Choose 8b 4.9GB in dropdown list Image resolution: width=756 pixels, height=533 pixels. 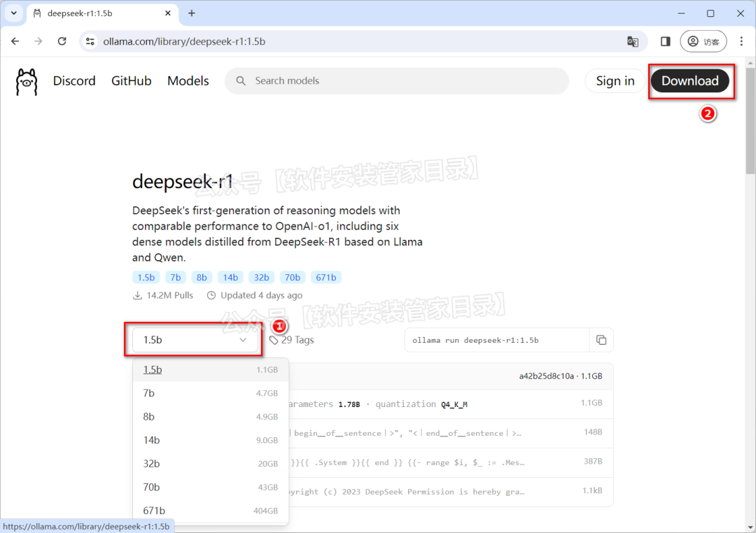pyautogui.click(x=211, y=417)
